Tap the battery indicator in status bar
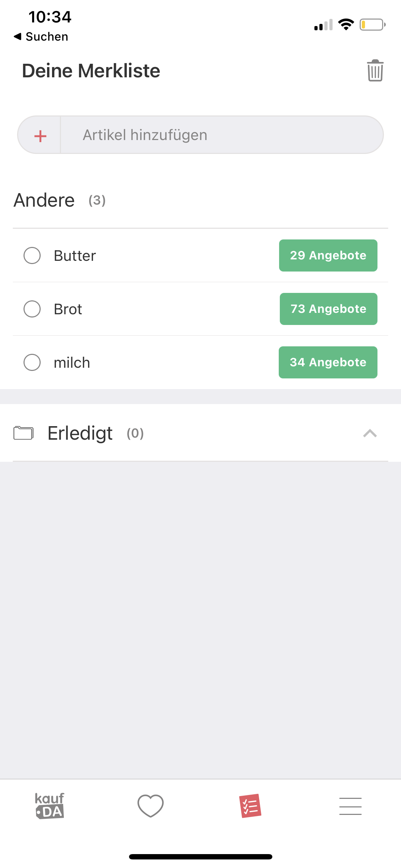This screenshot has height=868, width=401. [372, 25]
